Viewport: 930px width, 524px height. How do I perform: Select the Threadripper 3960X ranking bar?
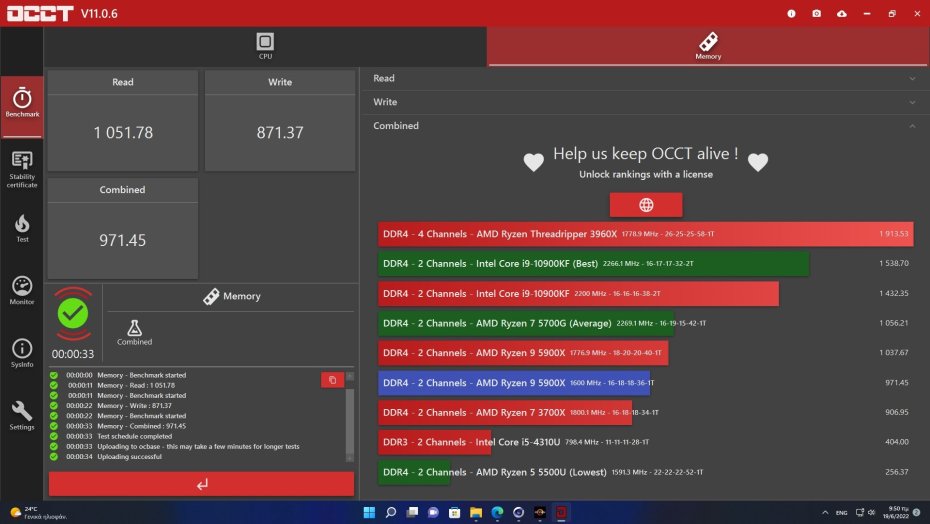click(x=645, y=234)
